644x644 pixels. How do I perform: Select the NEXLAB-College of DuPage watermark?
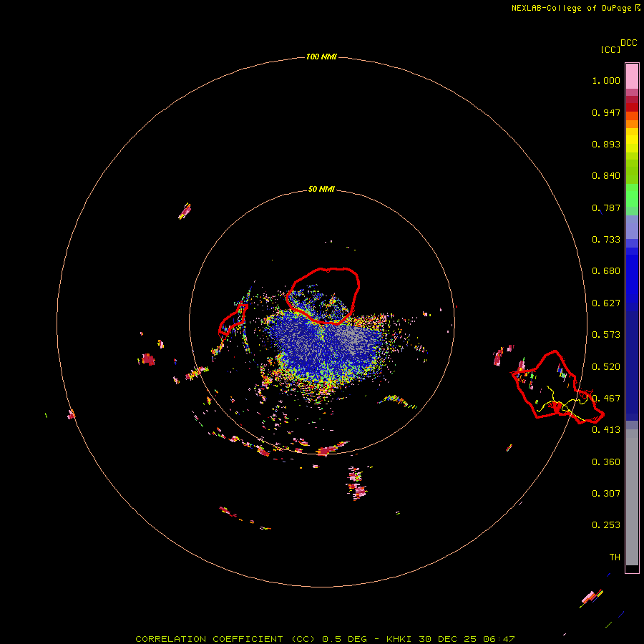(x=575, y=8)
